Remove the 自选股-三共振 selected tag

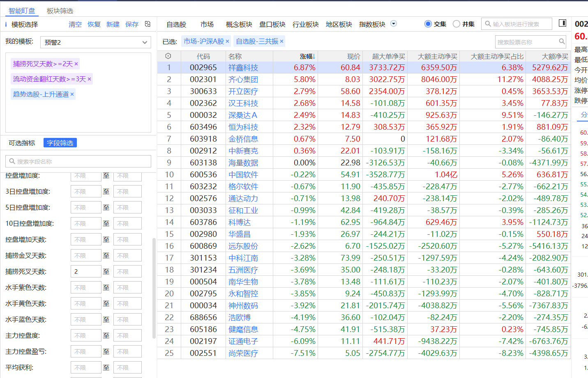(281, 41)
